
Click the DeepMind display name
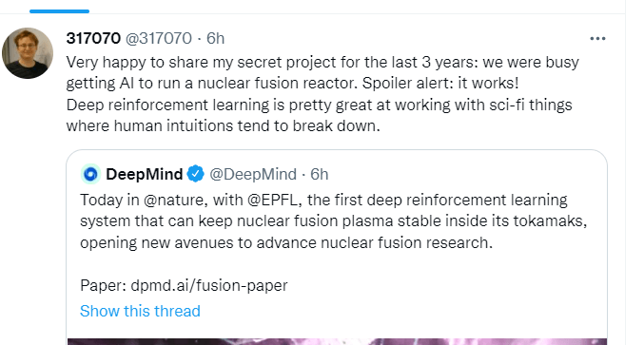point(145,174)
